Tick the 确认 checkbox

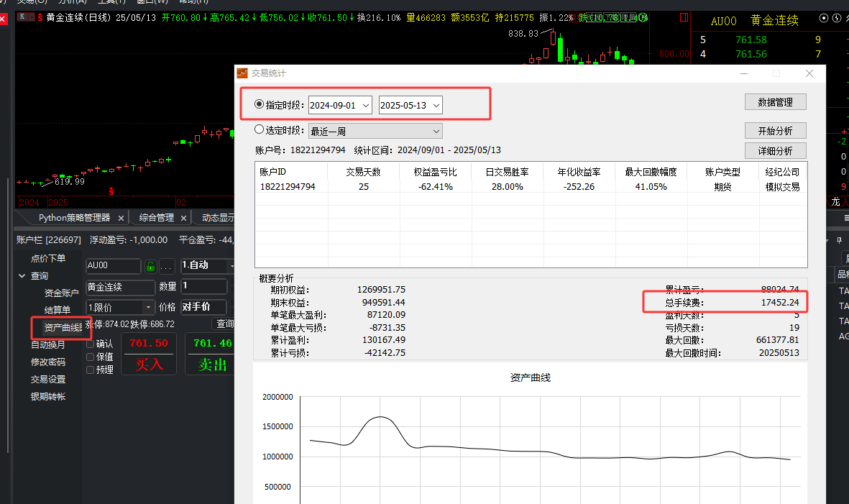(x=91, y=344)
